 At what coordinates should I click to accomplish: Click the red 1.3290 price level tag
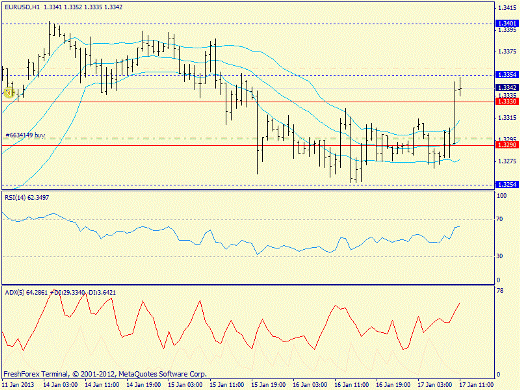tap(507, 145)
